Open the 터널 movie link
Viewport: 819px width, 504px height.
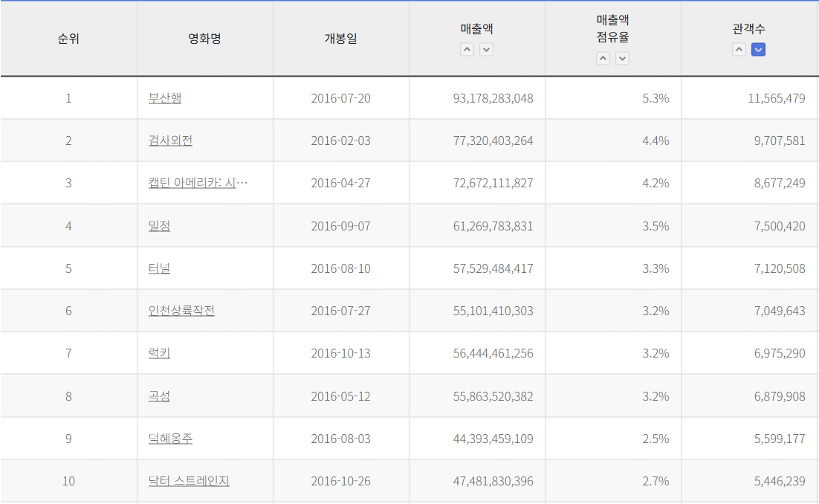[159, 268]
